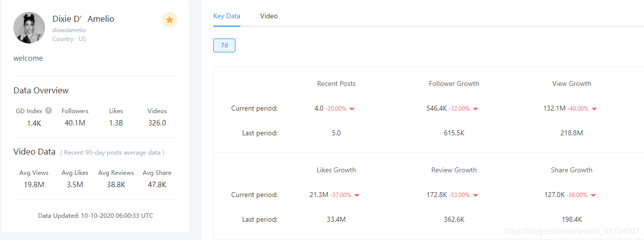
Task: Click the welcome bio text
Action: point(28,58)
